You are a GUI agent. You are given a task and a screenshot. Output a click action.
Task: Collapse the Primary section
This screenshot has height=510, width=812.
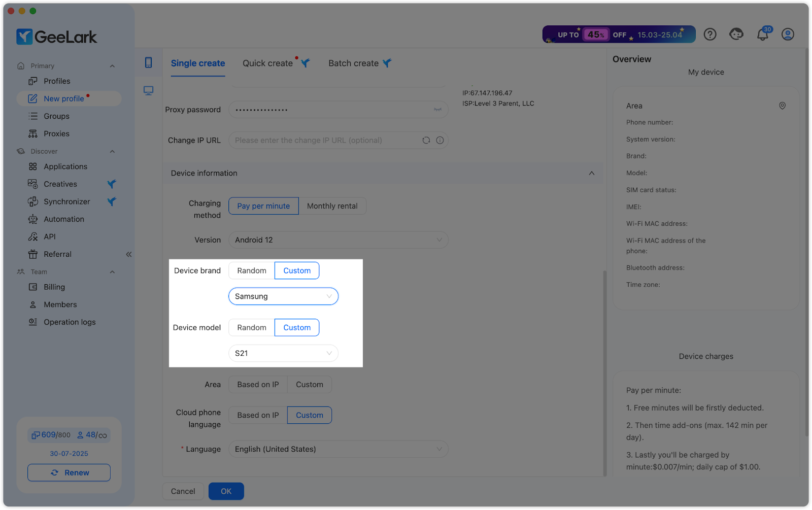coord(112,66)
